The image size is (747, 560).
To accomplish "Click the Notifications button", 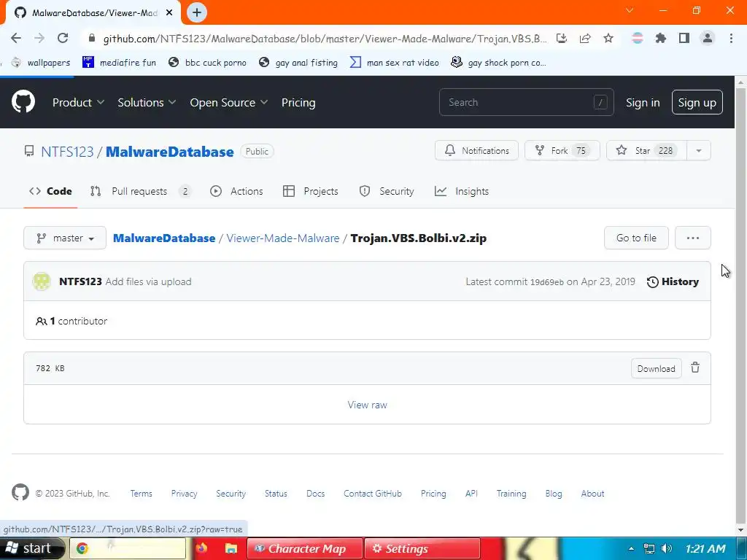I will point(476,150).
